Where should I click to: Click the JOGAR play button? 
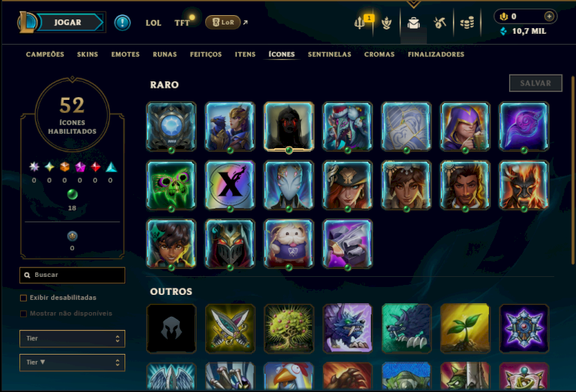coord(68,22)
